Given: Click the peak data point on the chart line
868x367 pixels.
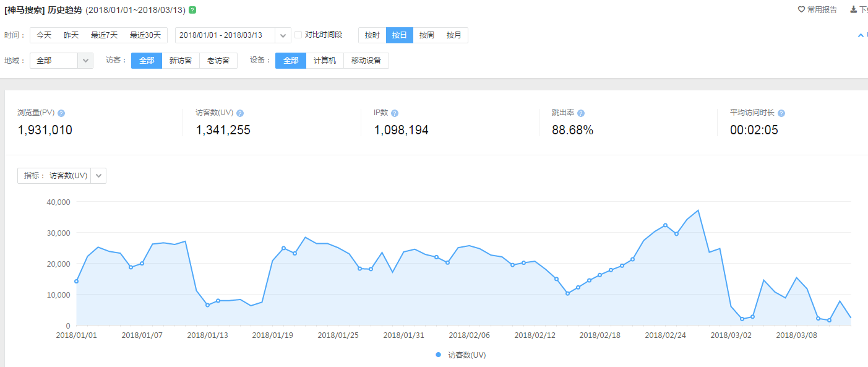Looking at the screenshot, I should pyautogui.click(x=698, y=210).
